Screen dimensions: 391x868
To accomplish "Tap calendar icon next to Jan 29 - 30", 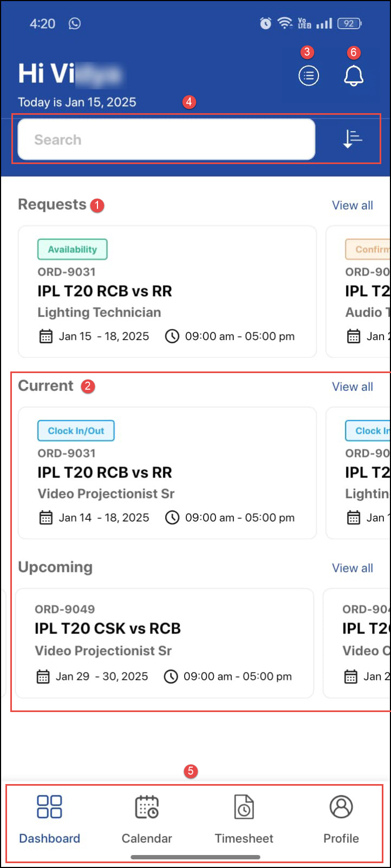I will coord(43,676).
